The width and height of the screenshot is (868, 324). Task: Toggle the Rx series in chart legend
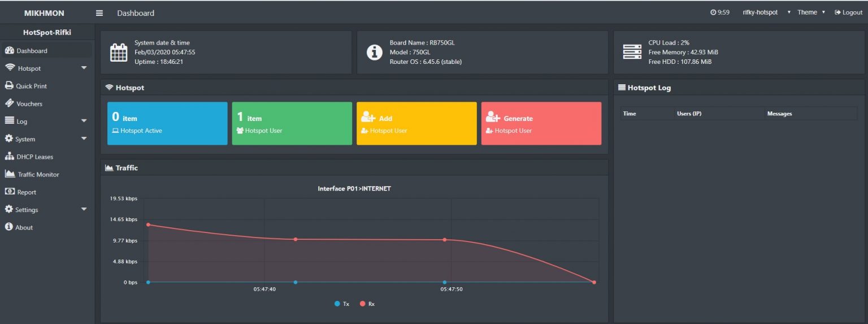click(367, 304)
